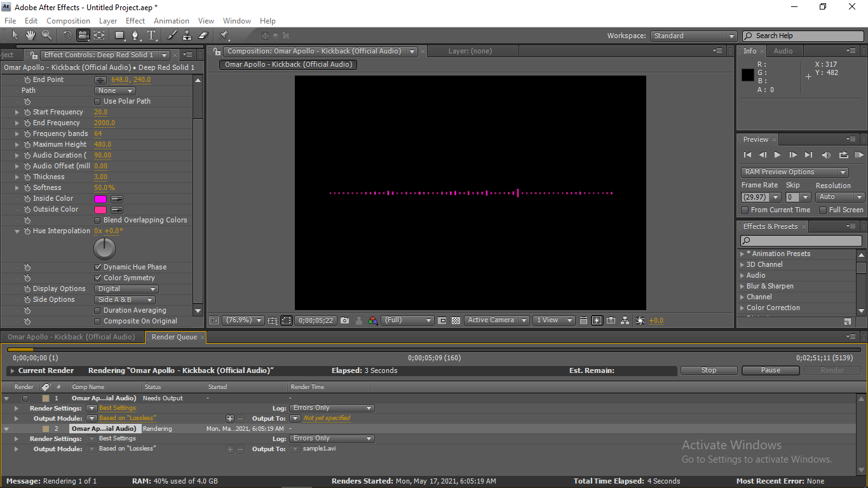Viewport: 868px width, 488px height.
Task: Click Best Settings link for item 1
Action: pos(118,409)
